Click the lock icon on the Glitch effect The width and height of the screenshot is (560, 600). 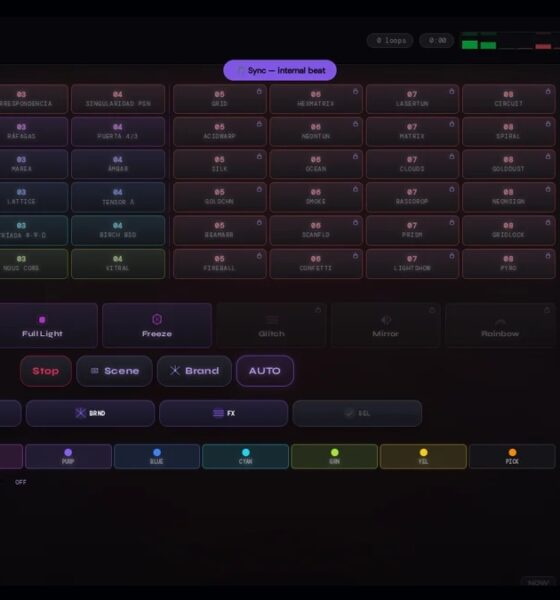pos(318,310)
